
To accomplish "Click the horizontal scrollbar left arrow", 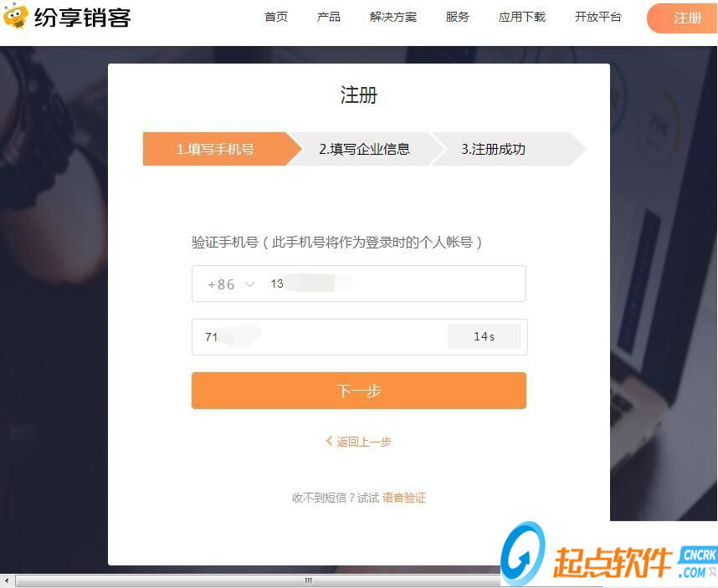I will 7,581.
